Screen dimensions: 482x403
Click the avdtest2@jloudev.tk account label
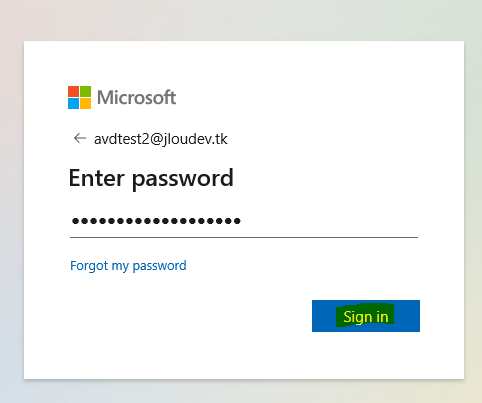pyautogui.click(x=161, y=139)
